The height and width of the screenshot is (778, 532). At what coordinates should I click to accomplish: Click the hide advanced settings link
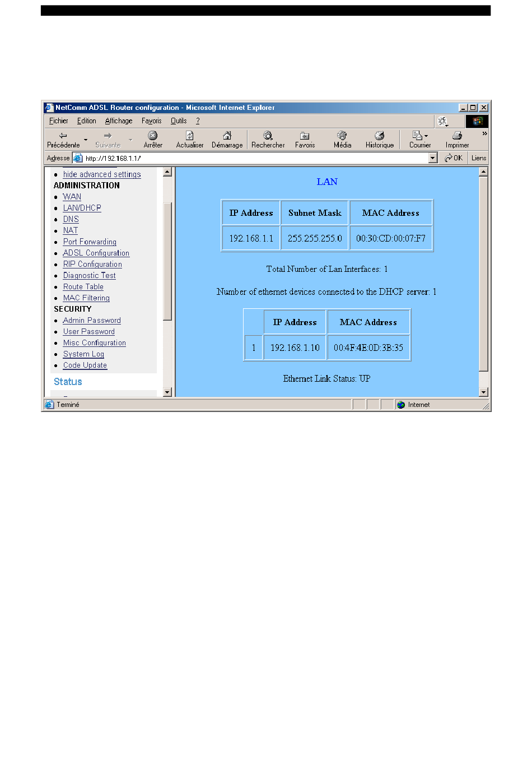point(102,174)
